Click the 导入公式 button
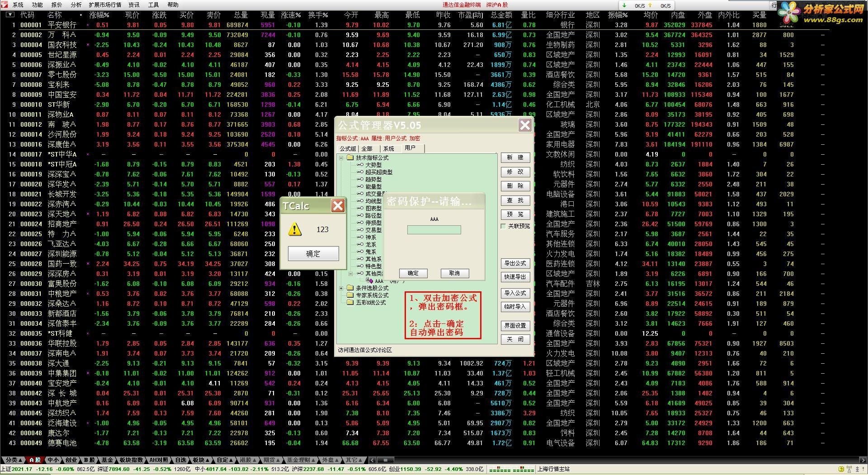 (x=515, y=293)
